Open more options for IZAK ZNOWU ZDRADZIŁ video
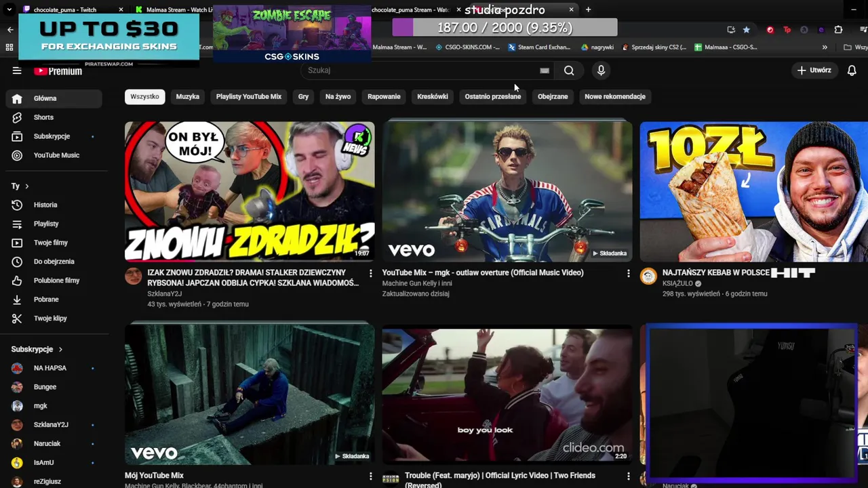Image resolution: width=868 pixels, height=488 pixels. coord(370,273)
